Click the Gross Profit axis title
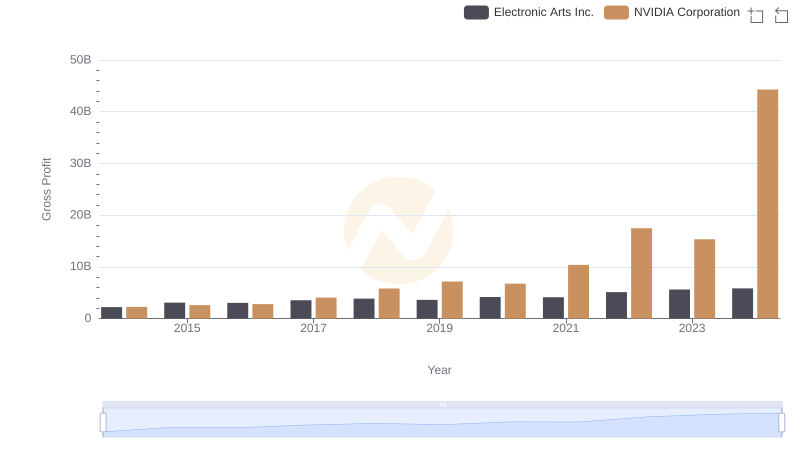This screenshot has height=461, width=800. pyautogui.click(x=46, y=189)
